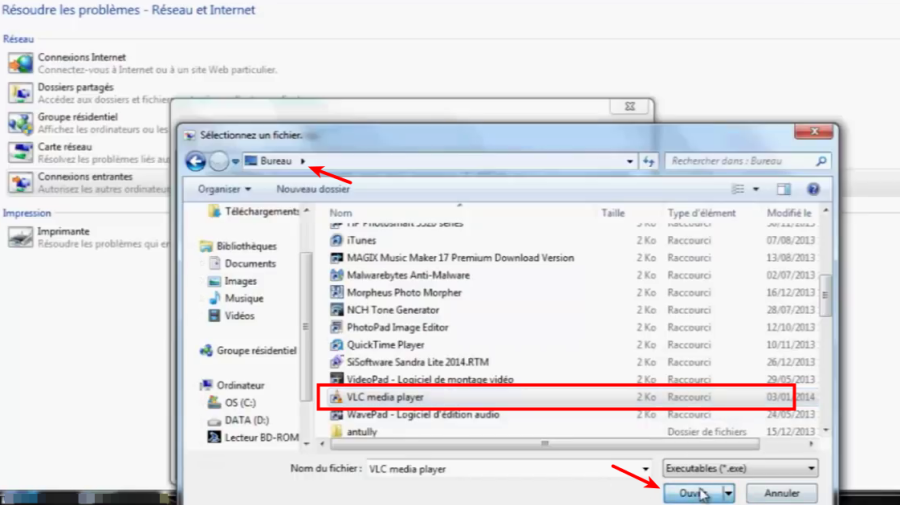Select the Malwarebytes Anti-Malware shortcut
Image resolution: width=900 pixels, height=505 pixels.
click(407, 275)
